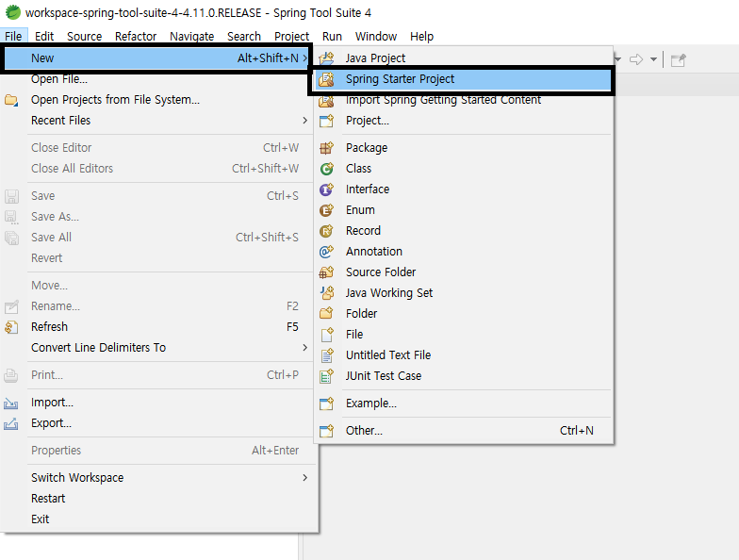
Task: Click the Source Folder icon
Action: click(326, 272)
